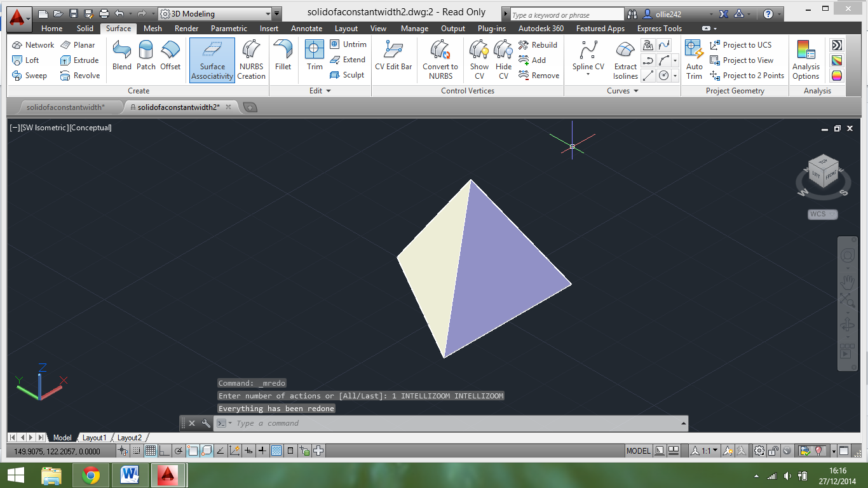Switch to the Mesh ribbon tab
This screenshot has width=868, height=488.
coord(153,29)
